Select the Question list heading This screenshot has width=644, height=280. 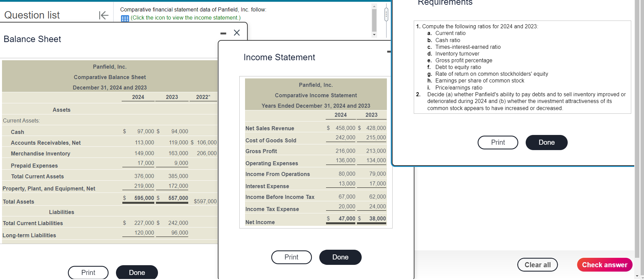pos(32,15)
